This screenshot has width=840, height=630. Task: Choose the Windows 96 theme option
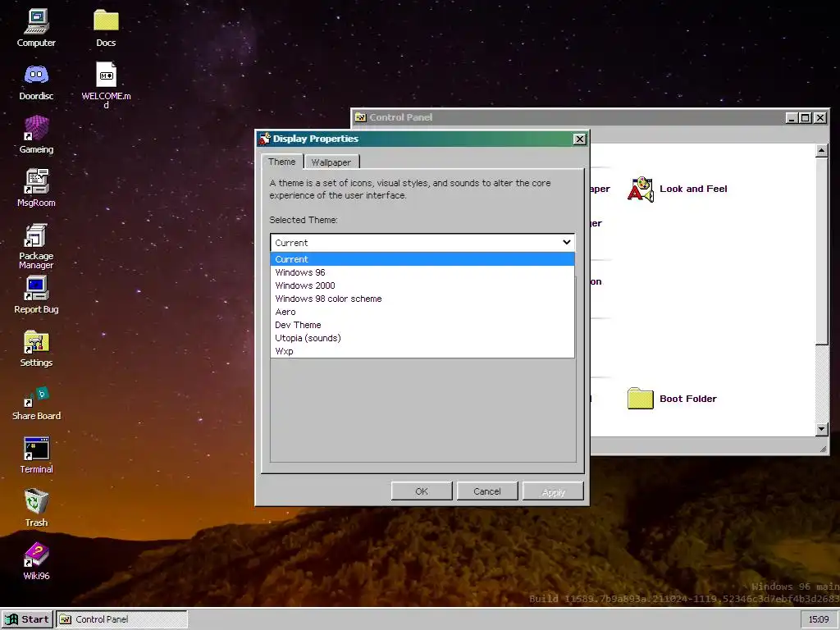coord(422,272)
